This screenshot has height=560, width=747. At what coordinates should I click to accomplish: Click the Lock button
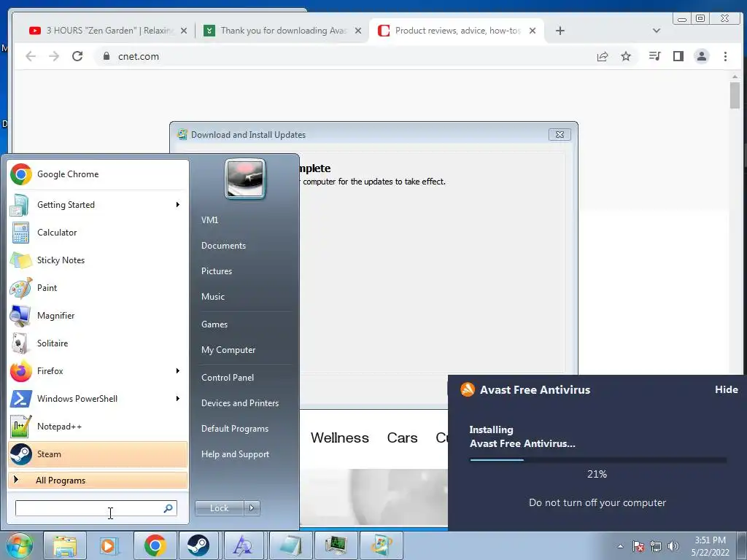tap(219, 508)
